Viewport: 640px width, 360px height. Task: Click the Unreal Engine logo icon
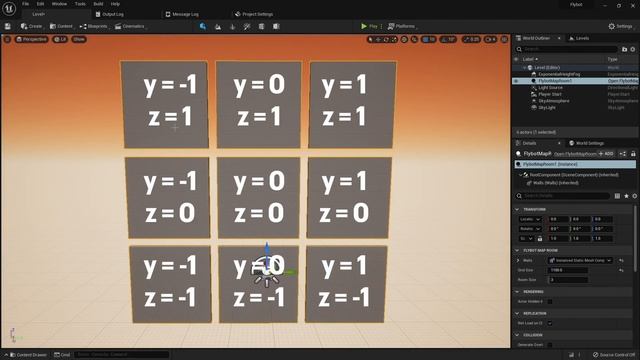tap(9, 8)
